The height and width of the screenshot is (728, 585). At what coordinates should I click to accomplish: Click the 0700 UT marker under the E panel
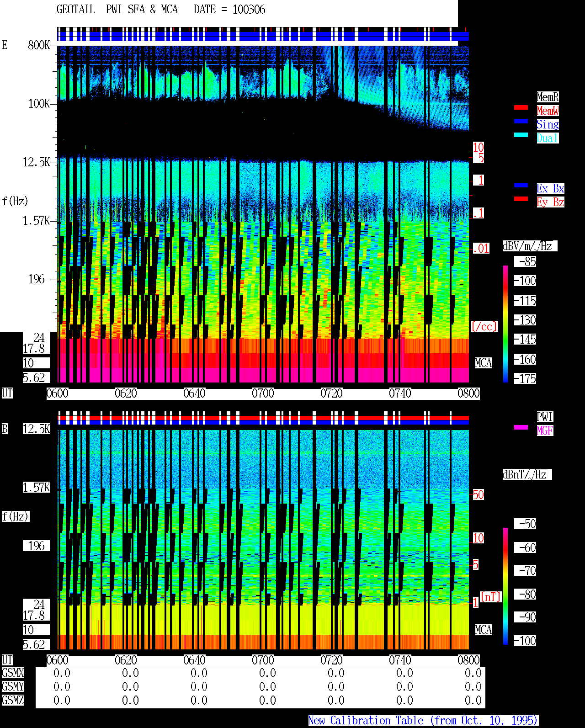263,393
